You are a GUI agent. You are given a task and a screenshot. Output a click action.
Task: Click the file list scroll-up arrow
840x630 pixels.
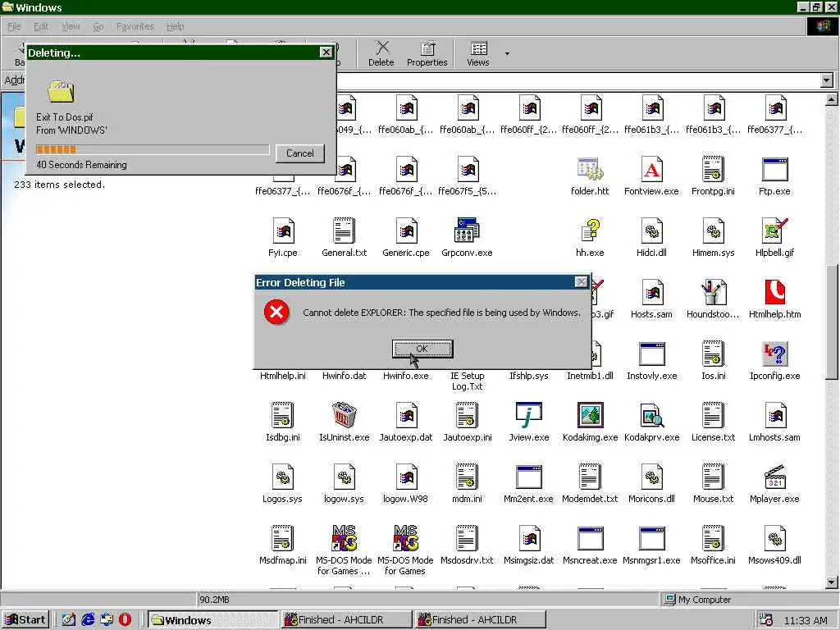pos(832,99)
